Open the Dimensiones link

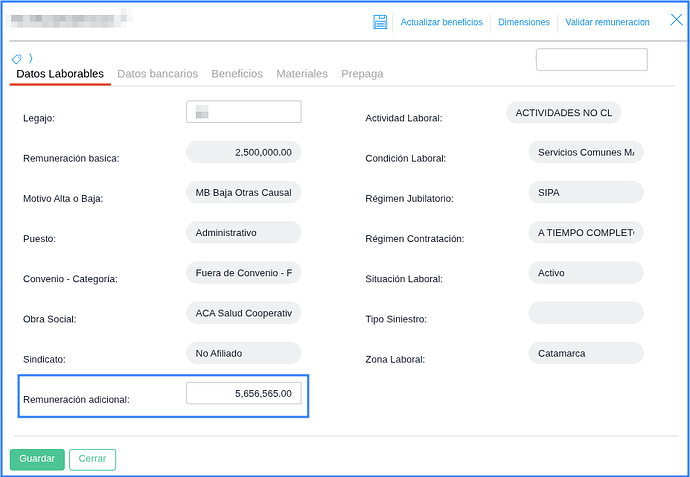[524, 22]
